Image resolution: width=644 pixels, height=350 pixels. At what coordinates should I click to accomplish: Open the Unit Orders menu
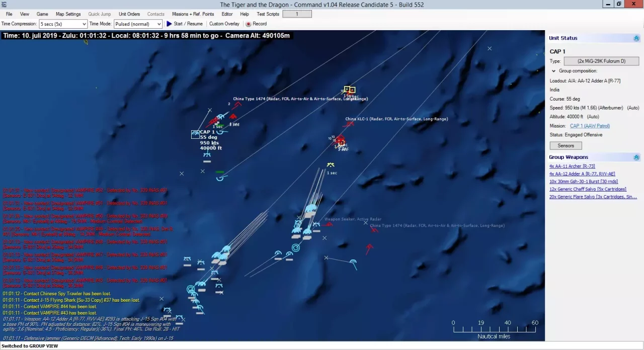pyautogui.click(x=129, y=14)
